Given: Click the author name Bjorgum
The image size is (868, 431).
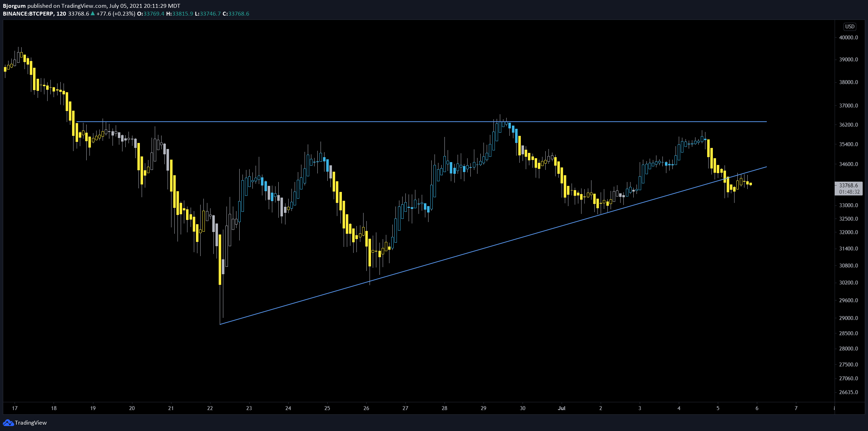Looking at the screenshot, I should (x=14, y=6).
